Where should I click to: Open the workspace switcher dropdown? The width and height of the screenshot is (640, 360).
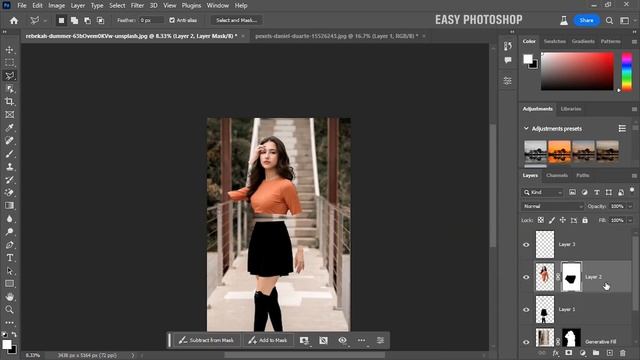(x=624, y=20)
